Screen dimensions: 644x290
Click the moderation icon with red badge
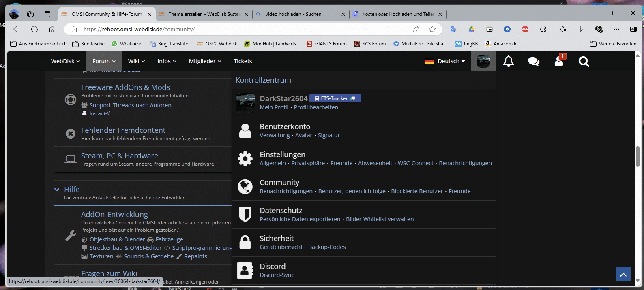pyautogui.click(x=559, y=62)
